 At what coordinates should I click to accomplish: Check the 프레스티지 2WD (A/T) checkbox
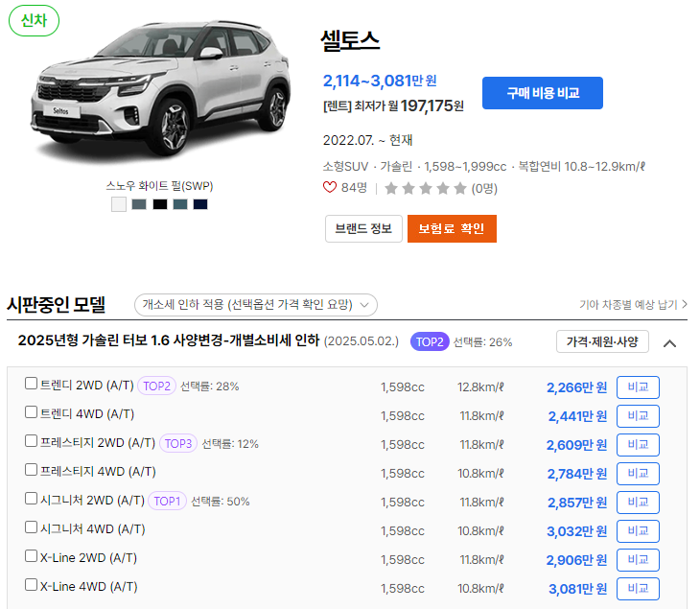coord(31,440)
